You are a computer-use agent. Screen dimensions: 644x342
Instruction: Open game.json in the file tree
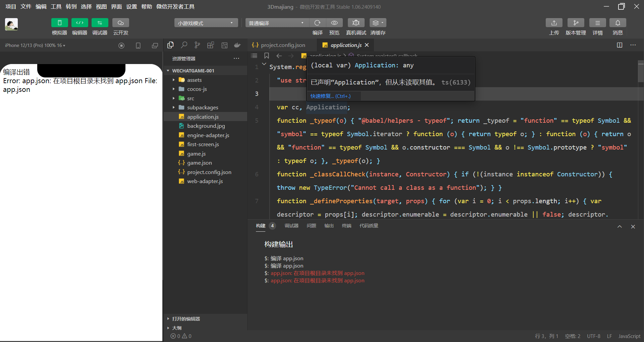tap(205, 163)
